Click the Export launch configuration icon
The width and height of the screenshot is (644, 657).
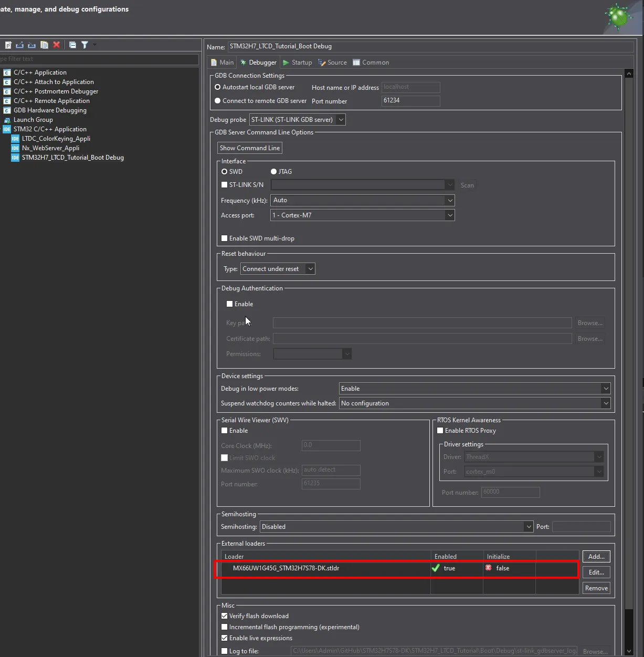click(20, 45)
